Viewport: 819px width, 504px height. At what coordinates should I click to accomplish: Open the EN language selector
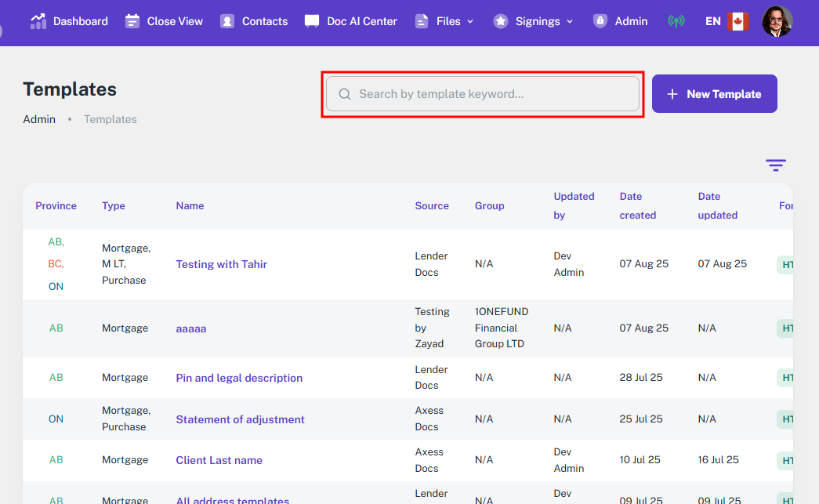tap(712, 21)
